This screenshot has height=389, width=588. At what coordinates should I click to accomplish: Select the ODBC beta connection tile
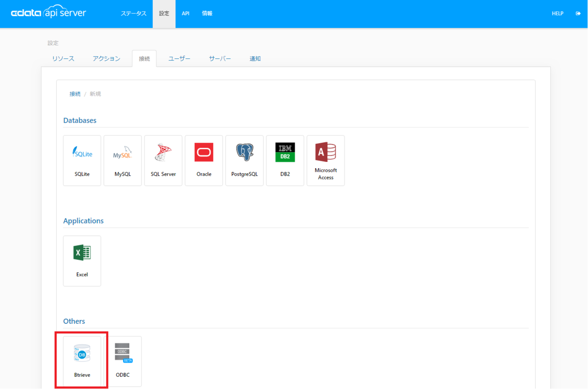coord(122,361)
